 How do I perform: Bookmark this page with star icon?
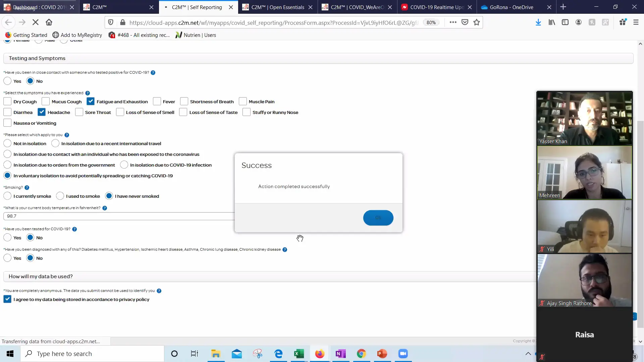click(x=476, y=22)
